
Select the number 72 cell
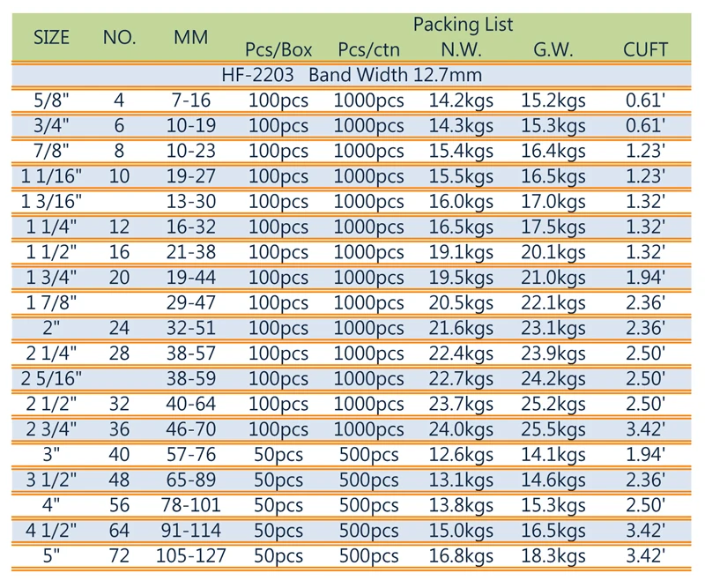120,556
